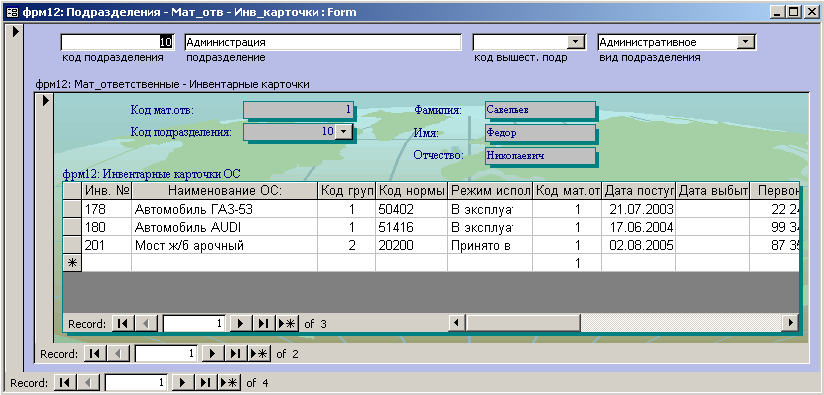
Task: Go to last record in 'of 2' navigator
Action: click(x=235, y=354)
